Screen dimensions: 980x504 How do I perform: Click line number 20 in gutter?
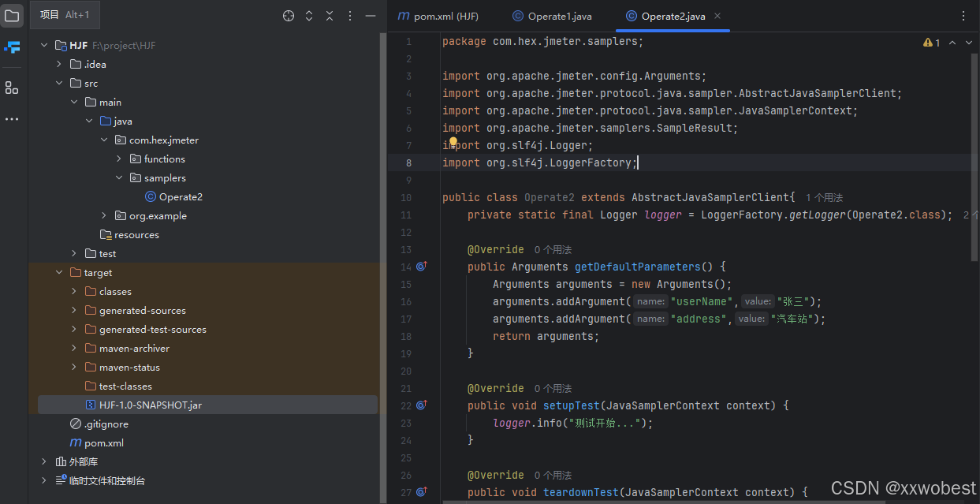coord(406,371)
